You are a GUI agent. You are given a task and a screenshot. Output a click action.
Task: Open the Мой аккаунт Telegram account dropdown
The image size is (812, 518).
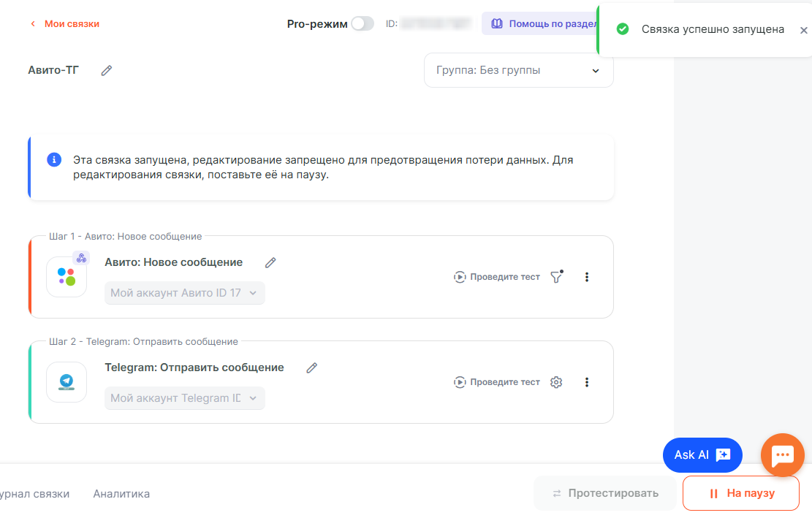[x=184, y=398]
